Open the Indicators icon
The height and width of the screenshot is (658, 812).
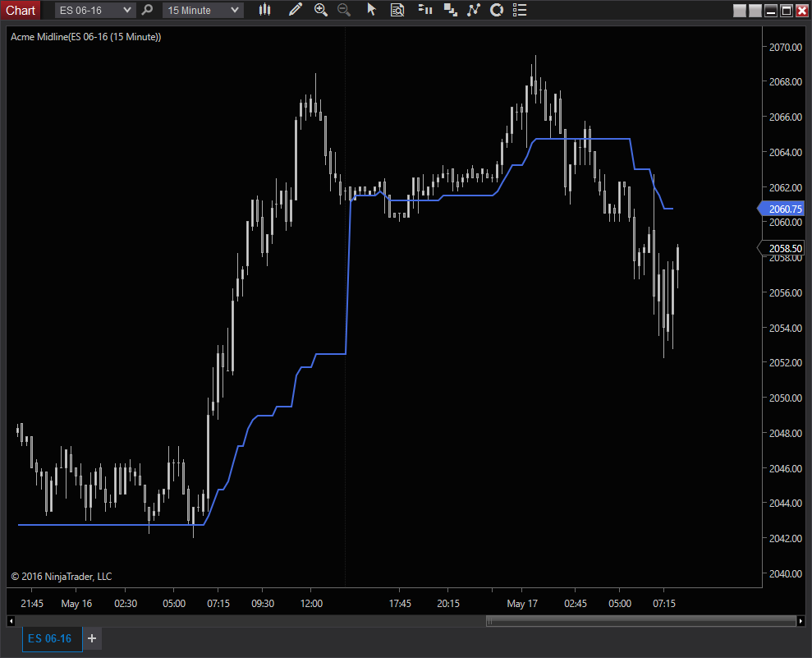(473, 10)
